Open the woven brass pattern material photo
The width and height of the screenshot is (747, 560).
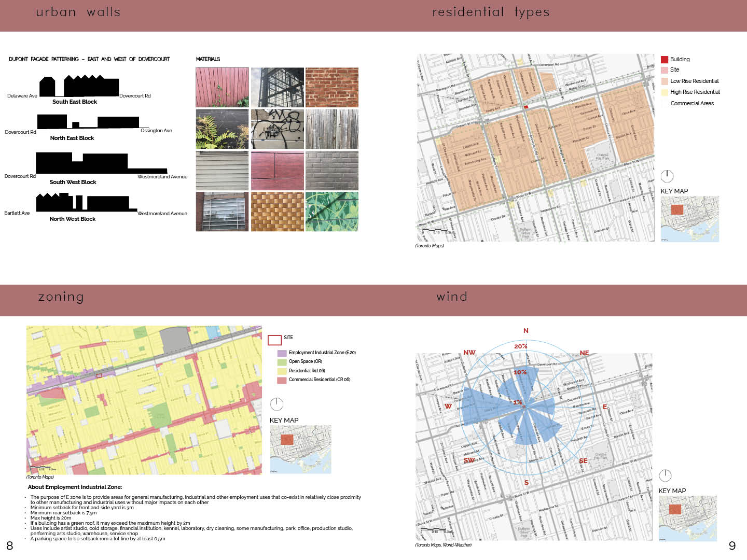coord(277,212)
